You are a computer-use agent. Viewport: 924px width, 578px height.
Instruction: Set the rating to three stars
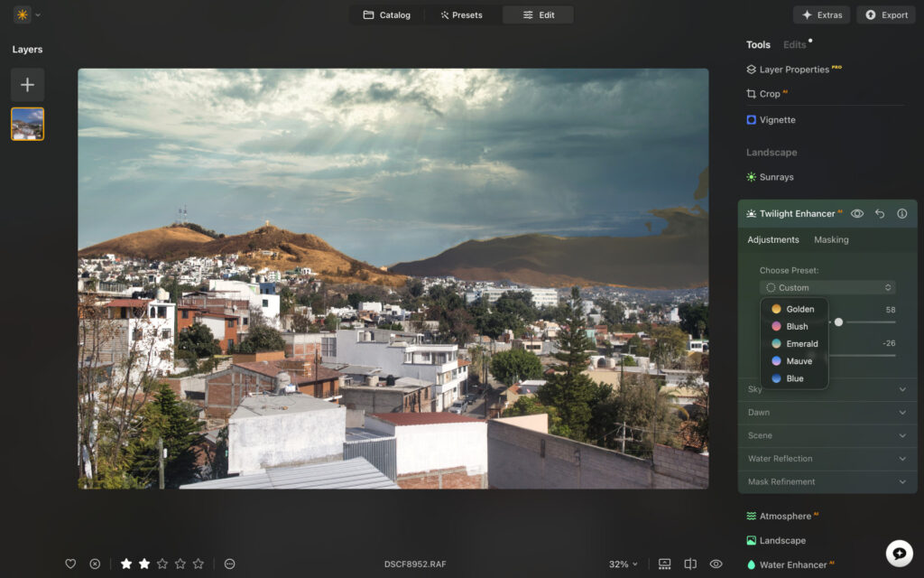(162, 564)
